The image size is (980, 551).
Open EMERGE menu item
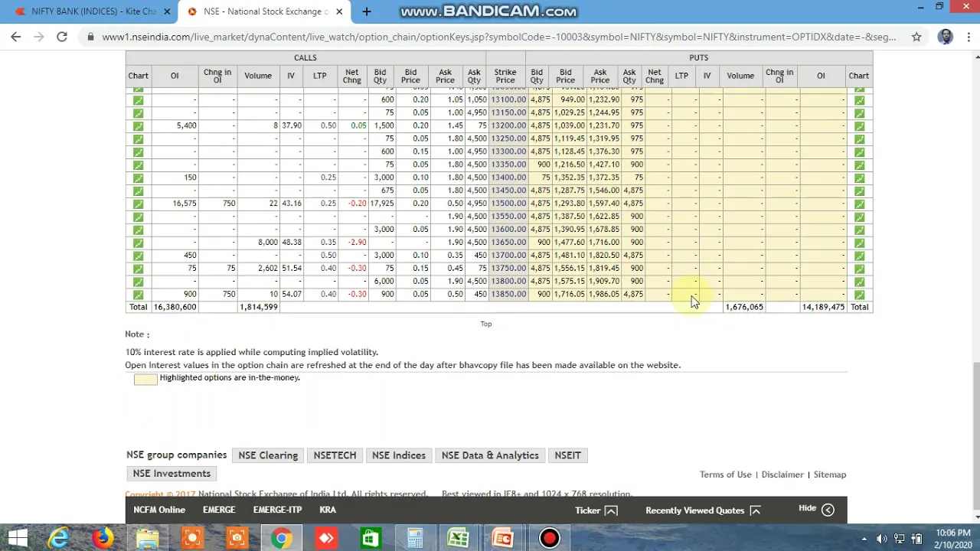[x=219, y=510]
